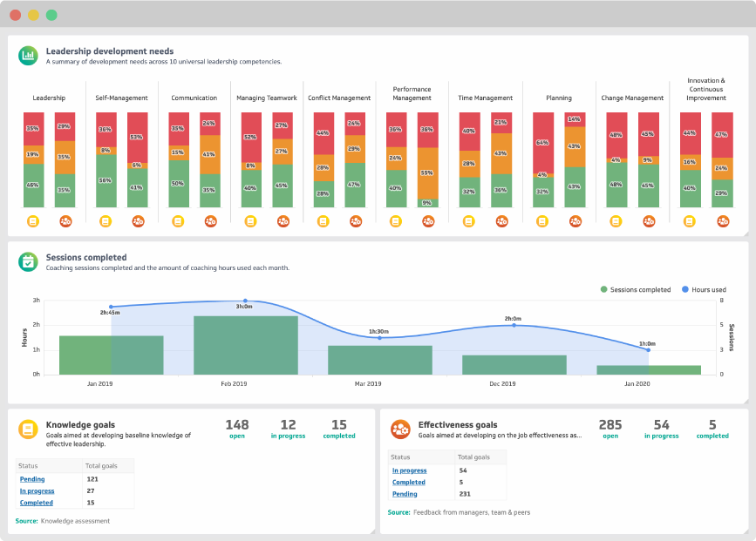Toggle the Hours used legend item
Viewport: 756px width, 541px height.
(703, 289)
